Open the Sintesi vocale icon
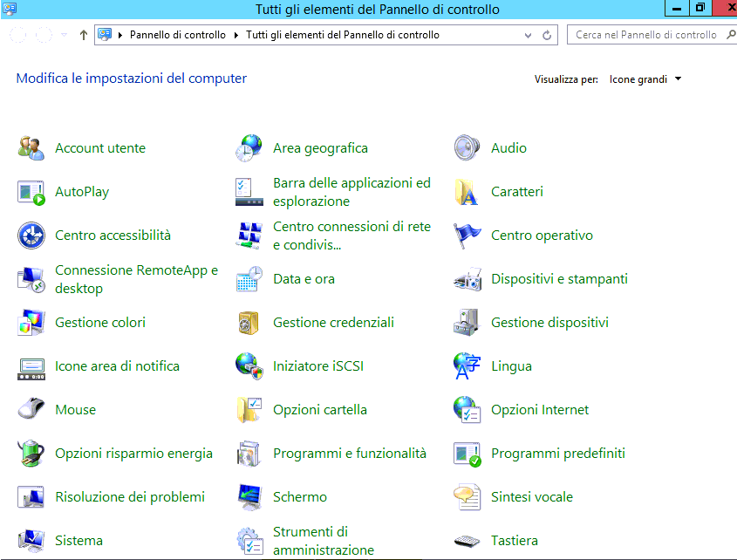737x560 pixels. tap(467, 497)
